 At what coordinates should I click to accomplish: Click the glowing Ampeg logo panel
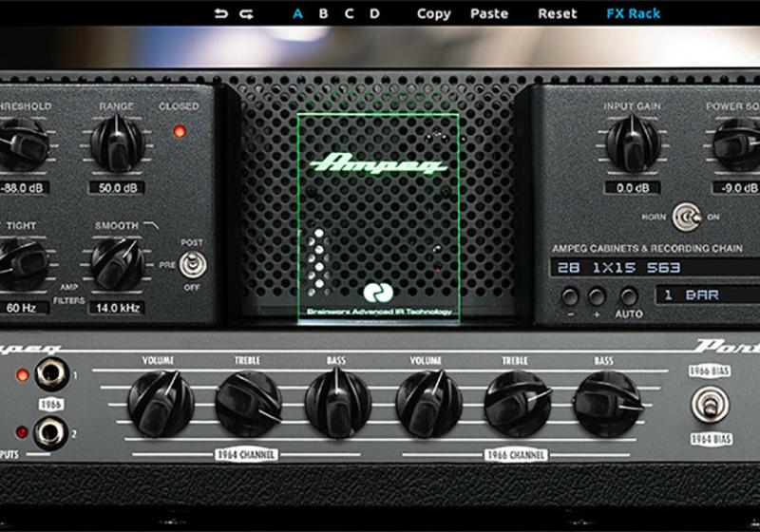pyautogui.click(x=378, y=218)
